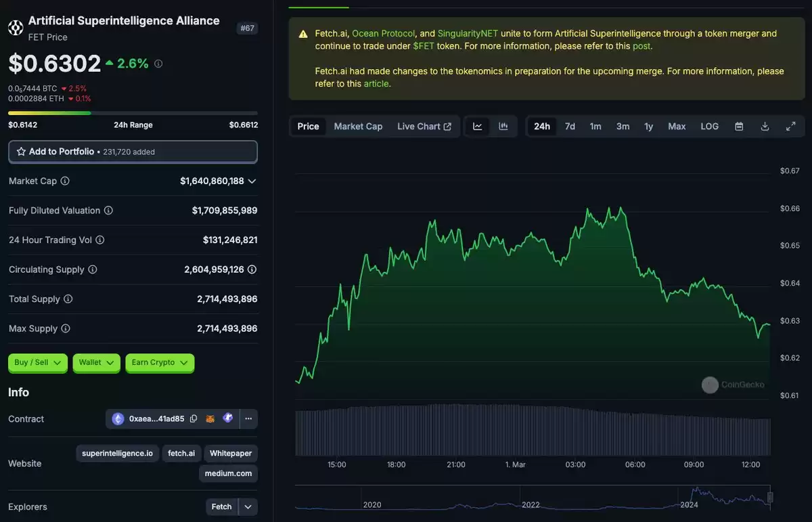The height and width of the screenshot is (522, 812).
Task: Click SingularityNET link in notice
Action: tap(468, 33)
